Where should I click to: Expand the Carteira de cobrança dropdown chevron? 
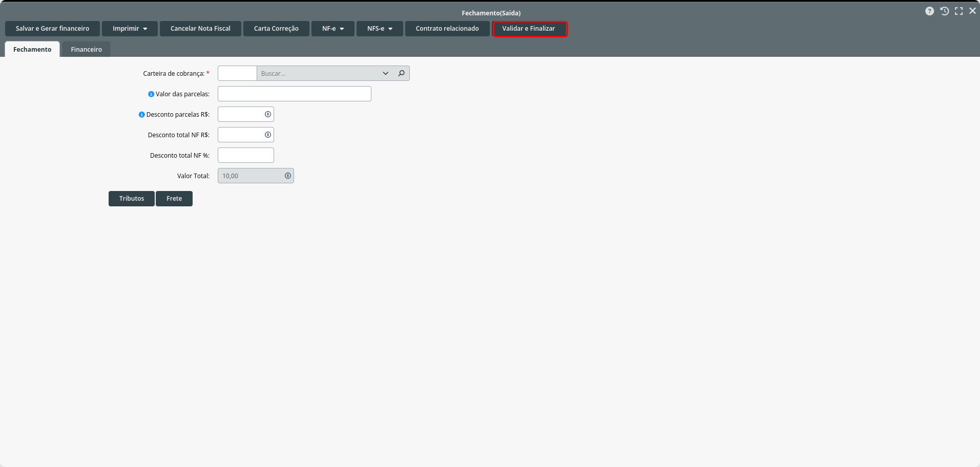(386, 73)
